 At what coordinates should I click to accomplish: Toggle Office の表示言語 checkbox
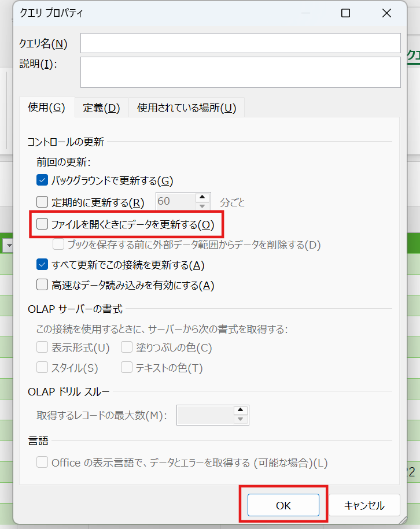[42, 462]
